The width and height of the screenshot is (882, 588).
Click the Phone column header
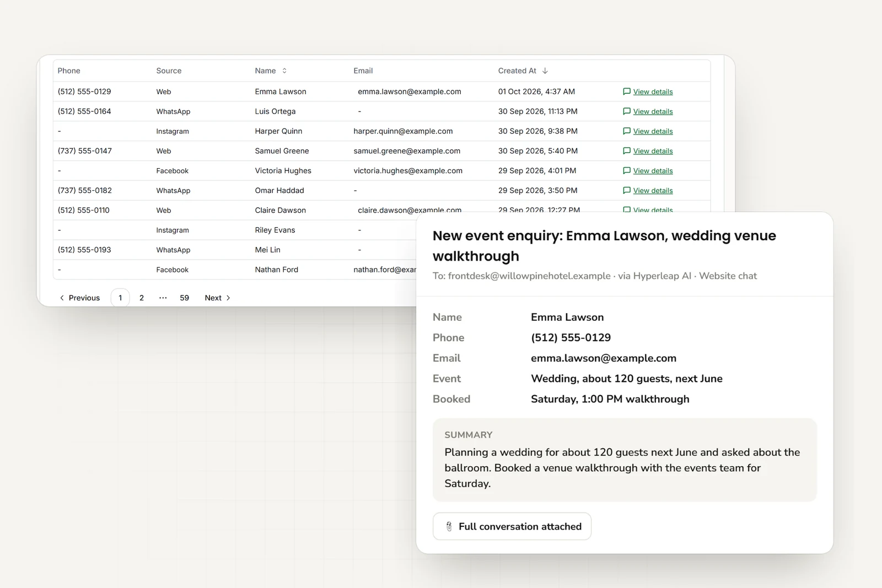point(69,71)
